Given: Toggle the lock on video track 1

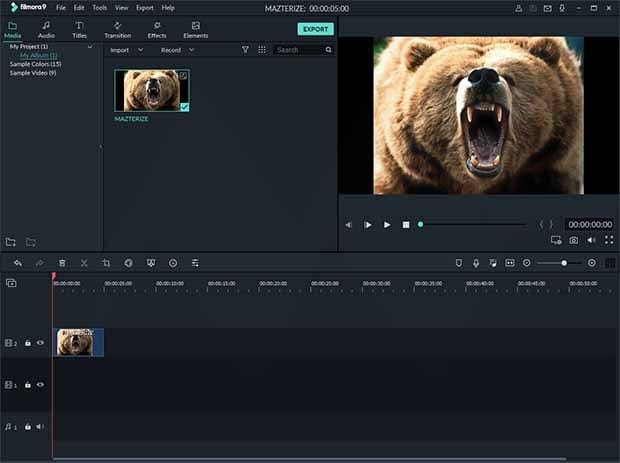Looking at the screenshot, I should [28, 385].
